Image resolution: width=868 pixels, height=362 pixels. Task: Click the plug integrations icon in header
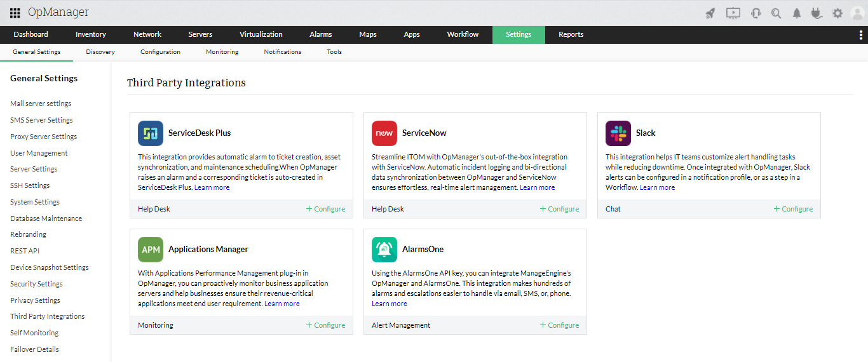click(817, 13)
